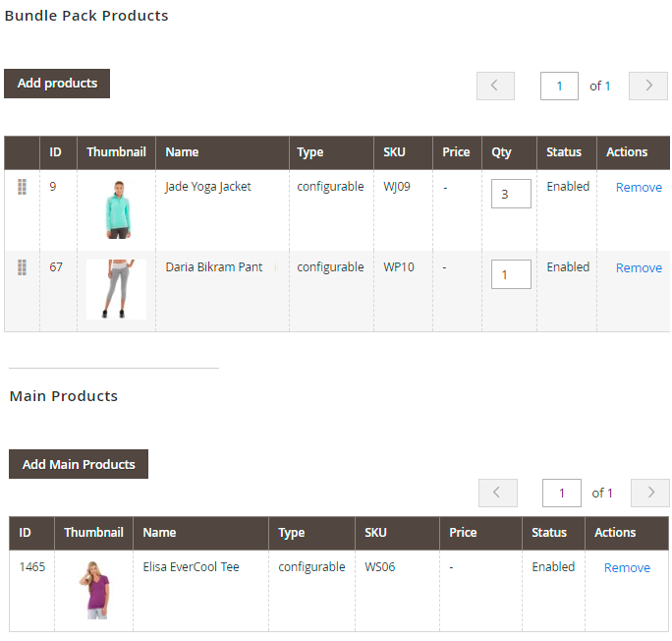The image size is (672, 641).
Task: Remove Daria Bikram Pant from bundle
Action: point(639,268)
